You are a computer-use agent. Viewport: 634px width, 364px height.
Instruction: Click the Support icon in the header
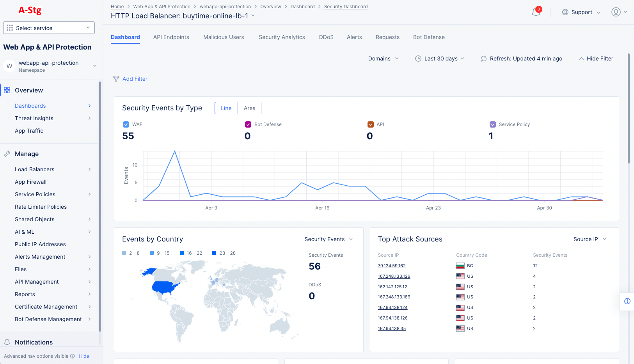(x=565, y=12)
